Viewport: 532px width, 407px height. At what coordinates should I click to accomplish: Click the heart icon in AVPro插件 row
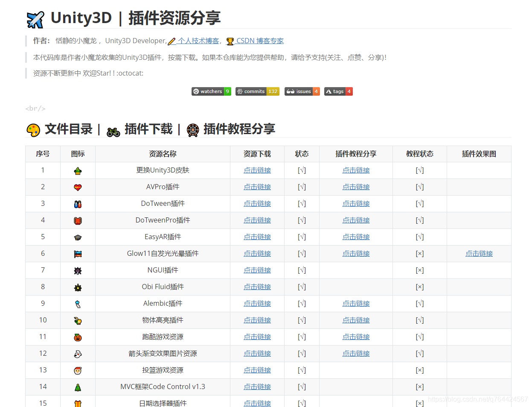point(78,187)
